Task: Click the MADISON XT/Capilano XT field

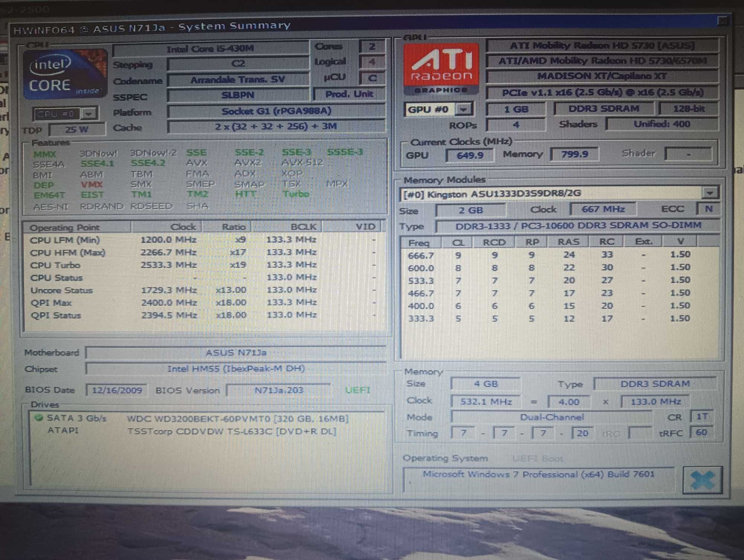Action: click(602, 76)
